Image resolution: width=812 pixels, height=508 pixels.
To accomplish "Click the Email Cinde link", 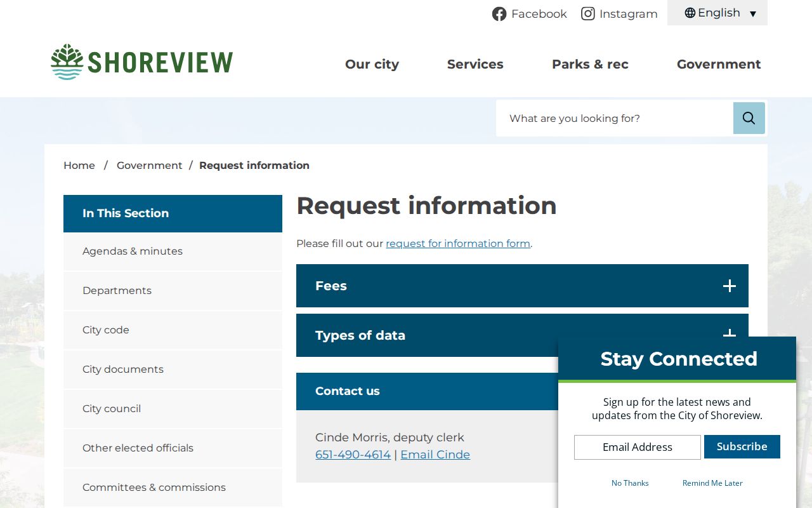I will [x=435, y=455].
